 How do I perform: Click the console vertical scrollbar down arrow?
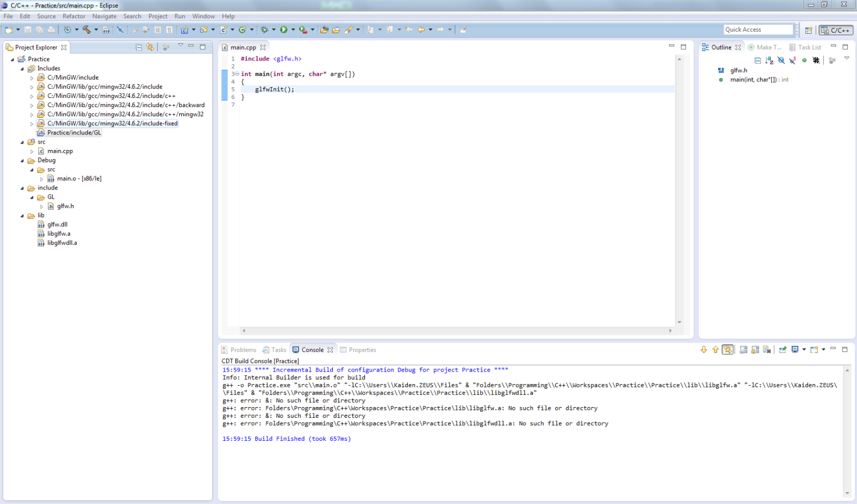pos(847,493)
